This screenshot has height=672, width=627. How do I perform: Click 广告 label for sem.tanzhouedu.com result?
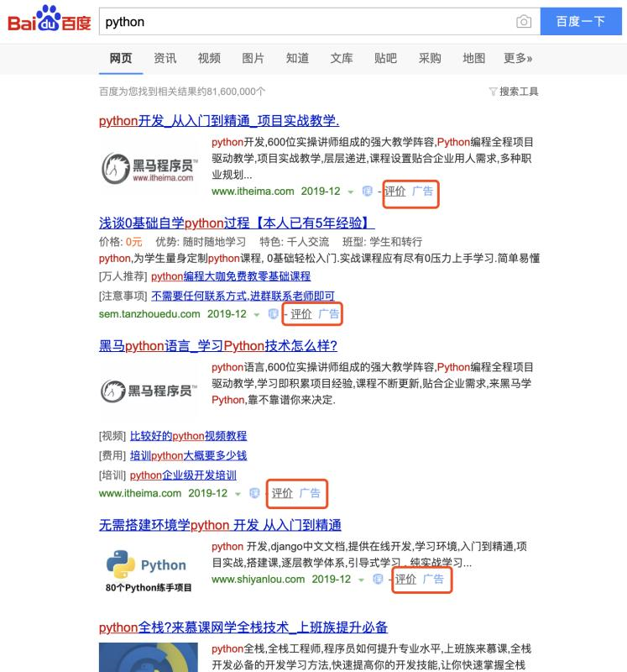329,314
